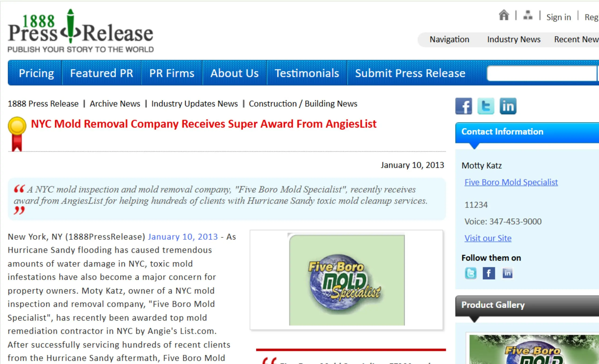Follow company on small Twitter icon
599x364 pixels.
[x=471, y=273]
